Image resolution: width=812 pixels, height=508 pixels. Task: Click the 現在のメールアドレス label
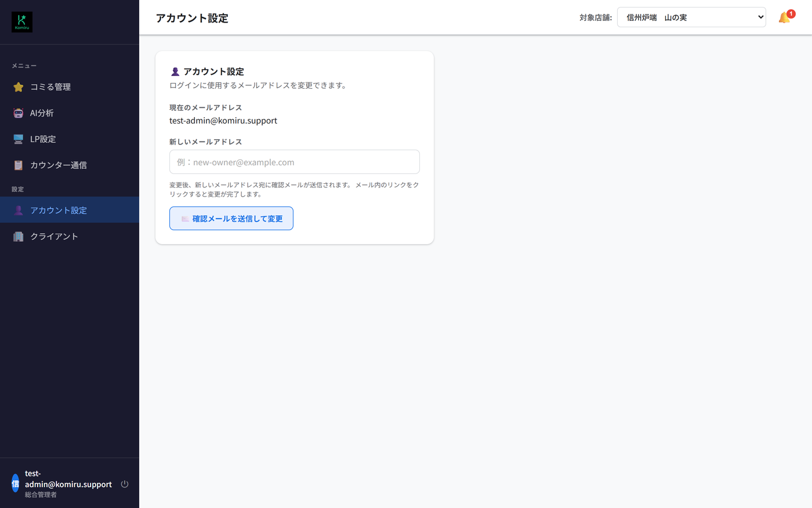pos(206,108)
